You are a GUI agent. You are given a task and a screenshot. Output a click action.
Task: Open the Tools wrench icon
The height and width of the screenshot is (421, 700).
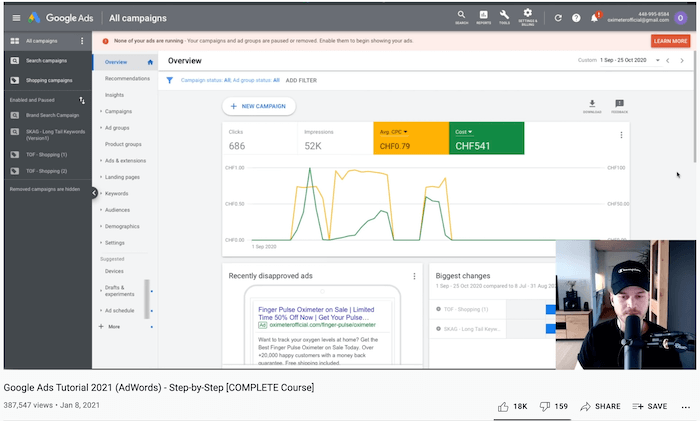coord(504,17)
